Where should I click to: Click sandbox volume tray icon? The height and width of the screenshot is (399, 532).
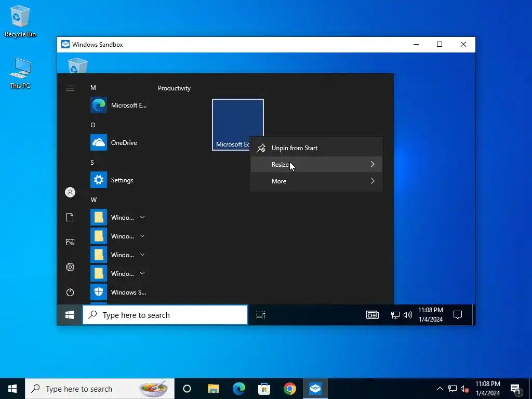click(x=407, y=315)
